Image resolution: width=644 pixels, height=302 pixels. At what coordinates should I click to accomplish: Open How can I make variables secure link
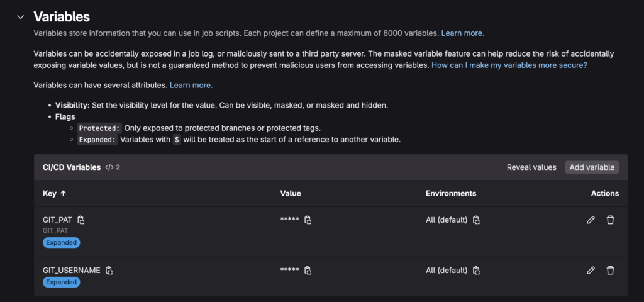click(x=509, y=65)
